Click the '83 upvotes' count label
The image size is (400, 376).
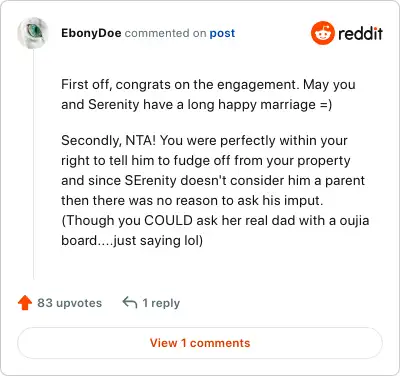(x=70, y=303)
